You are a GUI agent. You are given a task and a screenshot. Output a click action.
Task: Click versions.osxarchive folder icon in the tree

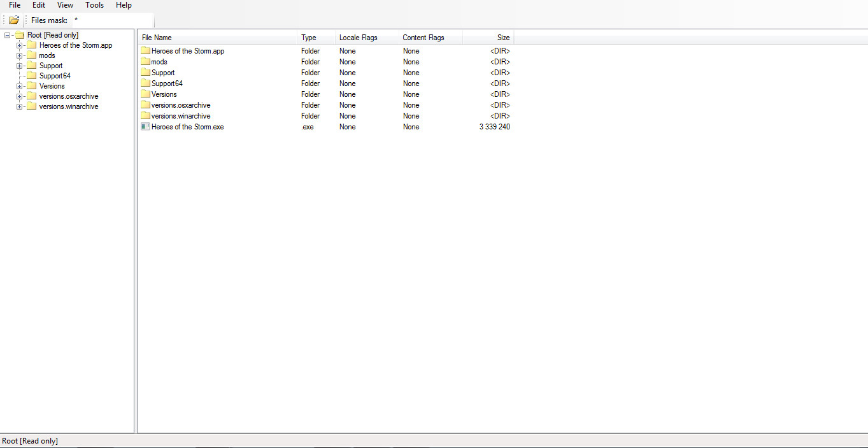click(31, 96)
